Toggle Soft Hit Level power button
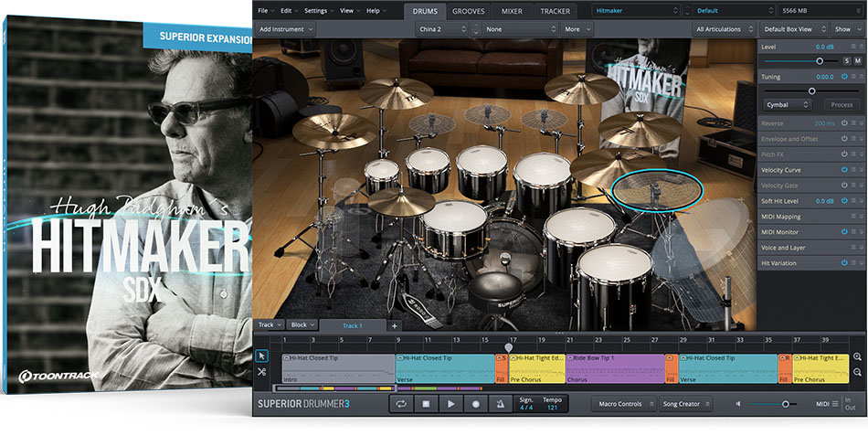 pyautogui.click(x=844, y=200)
